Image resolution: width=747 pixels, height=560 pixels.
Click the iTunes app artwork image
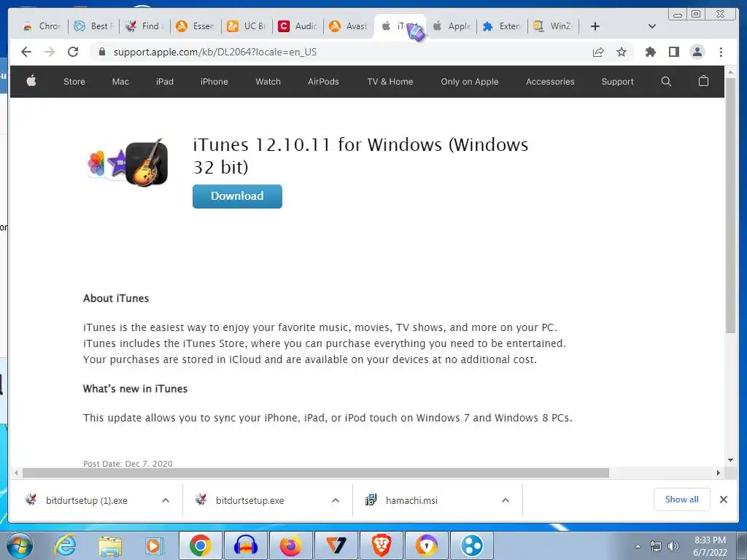click(128, 163)
